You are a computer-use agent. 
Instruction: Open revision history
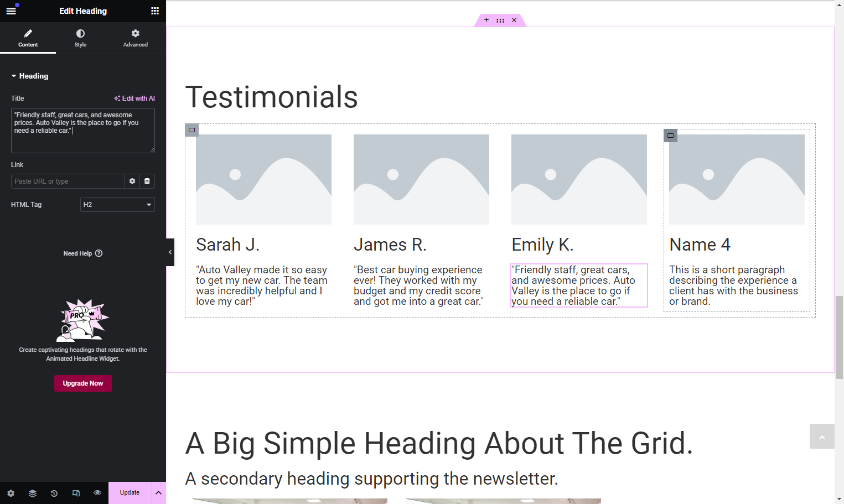pyautogui.click(x=54, y=493)
